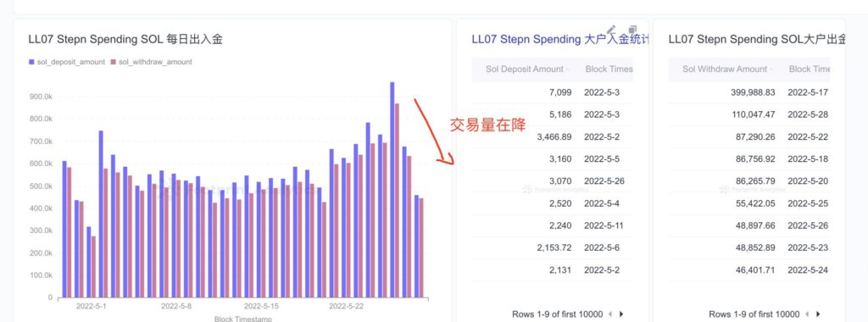Click the LL07 Stepn Spending SOL 每日出入金 chart title
Viewport: 868px width, 322px height.
point(125,39)
